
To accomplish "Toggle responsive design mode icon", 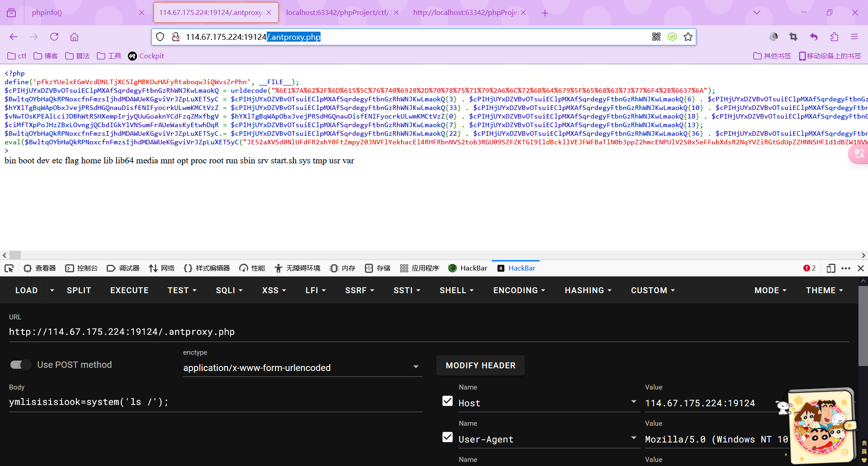I will point(830,268).
